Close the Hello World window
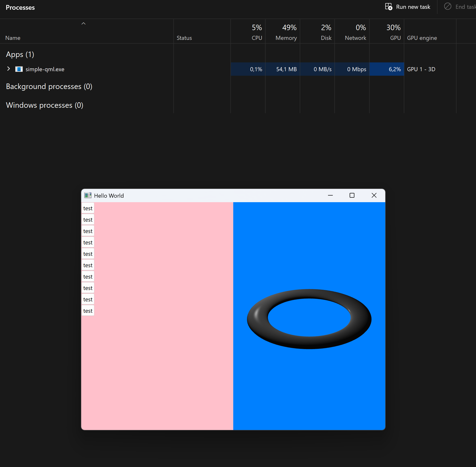The width and height of the screenshot is (476, 467). click(x=374, y=196)
